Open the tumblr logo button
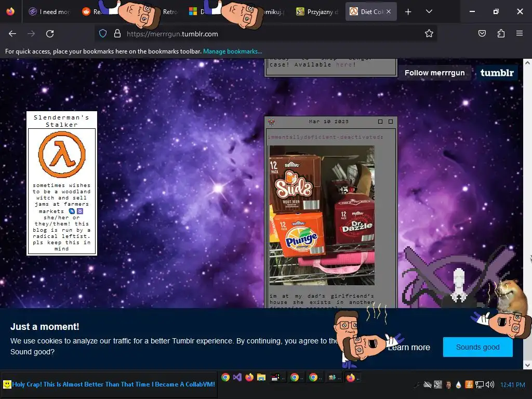This screenshot has width=532, height=399. pos(497,73)
